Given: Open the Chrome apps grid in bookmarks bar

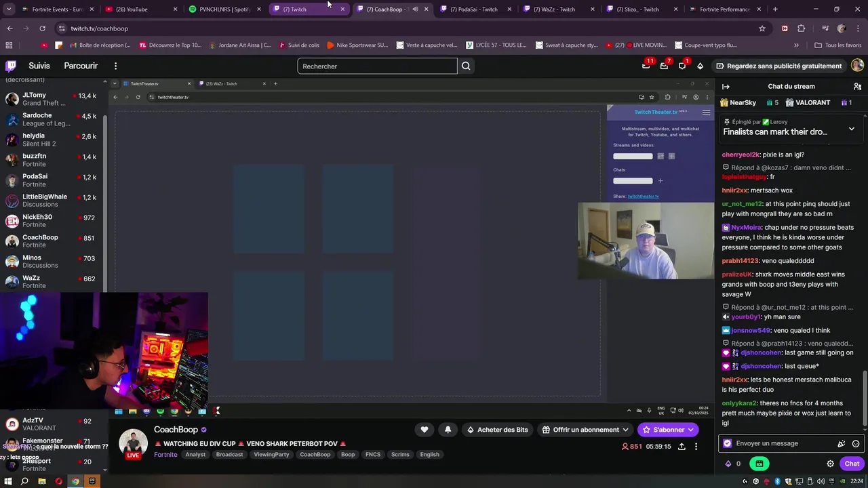Looking at the screenshot, I should click(9, 45).
